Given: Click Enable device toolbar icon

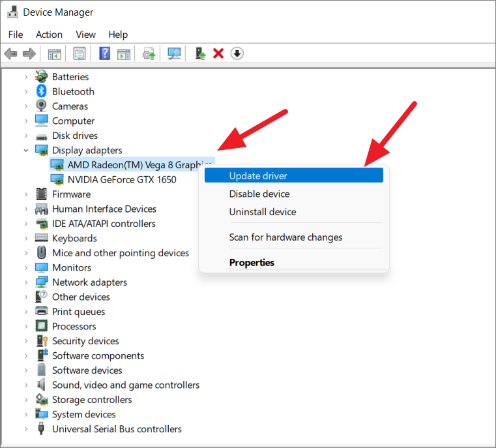Looking at the screenshot, I should tap(200, 53).
